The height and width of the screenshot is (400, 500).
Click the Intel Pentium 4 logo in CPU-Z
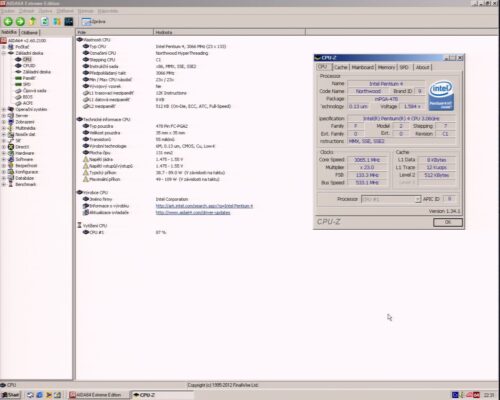point(441,96)
